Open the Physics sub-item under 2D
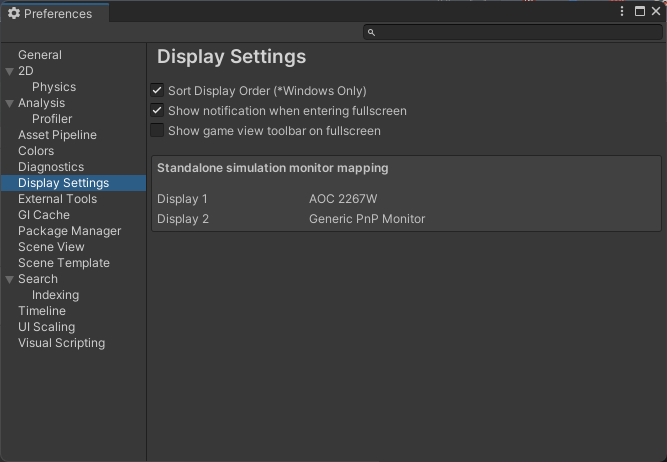The width and height of the screenshot is (667, 462). pyautogui.click(x=54, y=87)
